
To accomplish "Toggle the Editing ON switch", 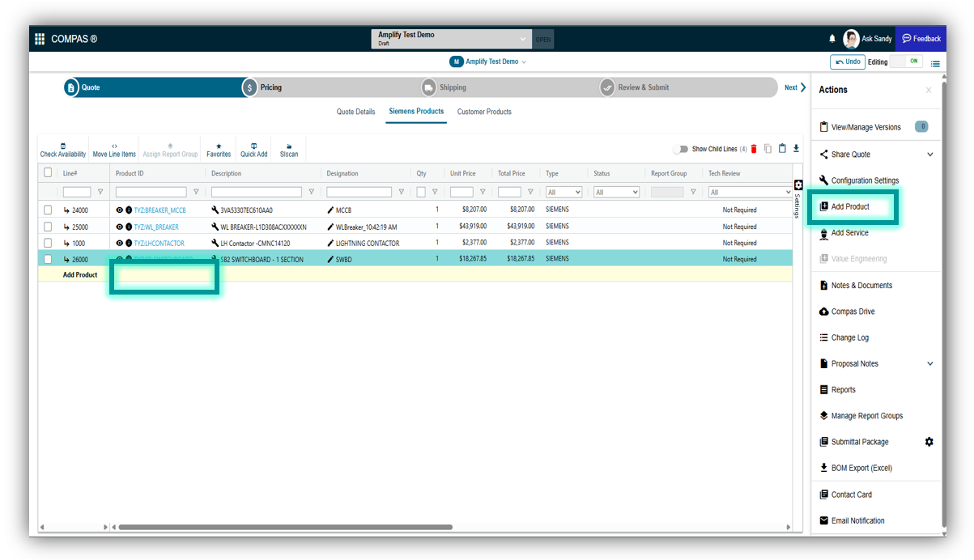I will [906, 62].
